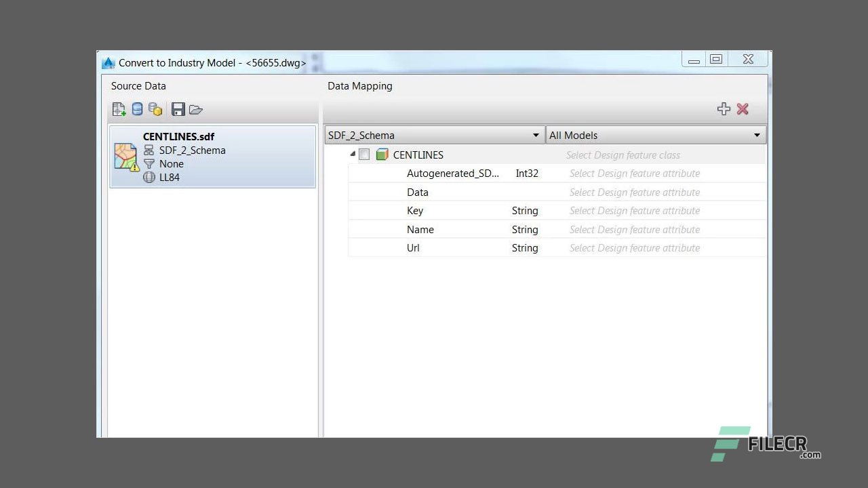The image size is (868, 488).
Task: Click the String type in Name row
Action: pyautogui.click(x=525, y=230)
